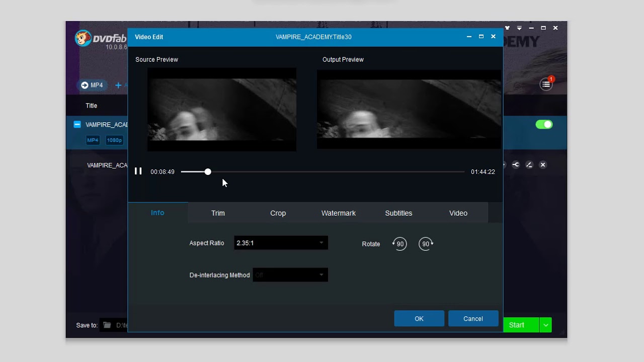This screenshot has width=644, height=362.
Task: Open the Save to folder icon
Action: tap(107, 325)
